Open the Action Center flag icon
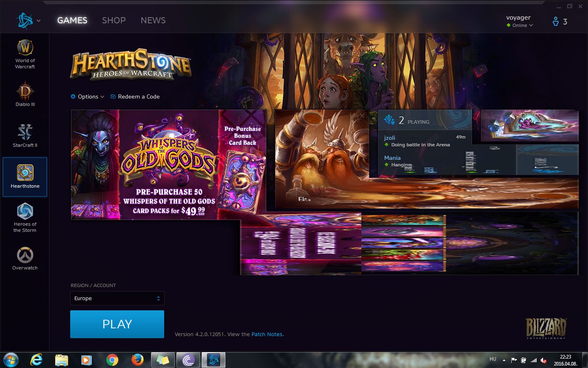Screen dimensions: 588x368 coord(514,360)
